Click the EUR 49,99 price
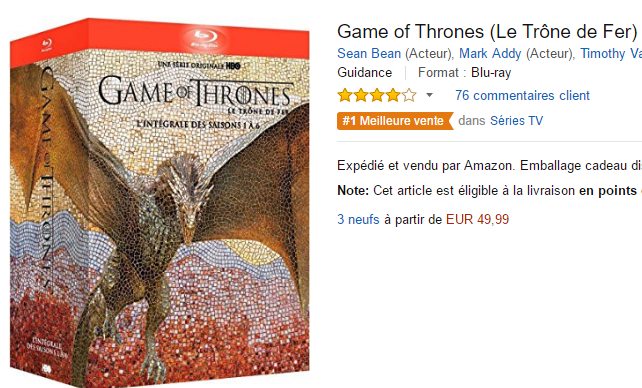Image resolution: width=642 pixels, height=388 pixels. pos(477,219)
